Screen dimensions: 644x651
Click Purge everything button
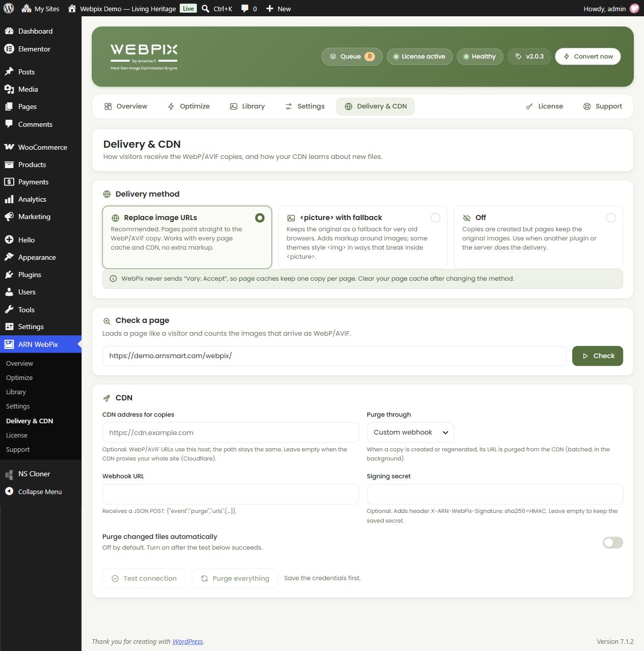point(235,579)
